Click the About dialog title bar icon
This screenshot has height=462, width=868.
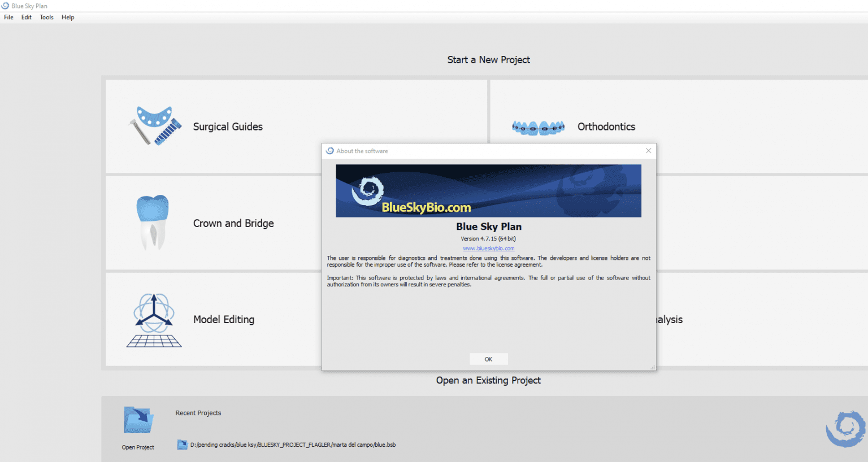(329, 151)
